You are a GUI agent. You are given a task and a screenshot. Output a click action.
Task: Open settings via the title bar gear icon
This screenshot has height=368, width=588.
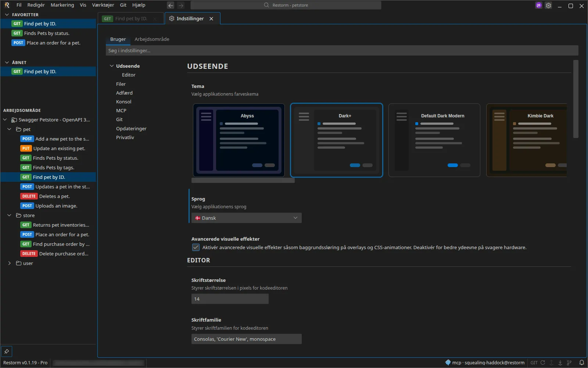548,5
